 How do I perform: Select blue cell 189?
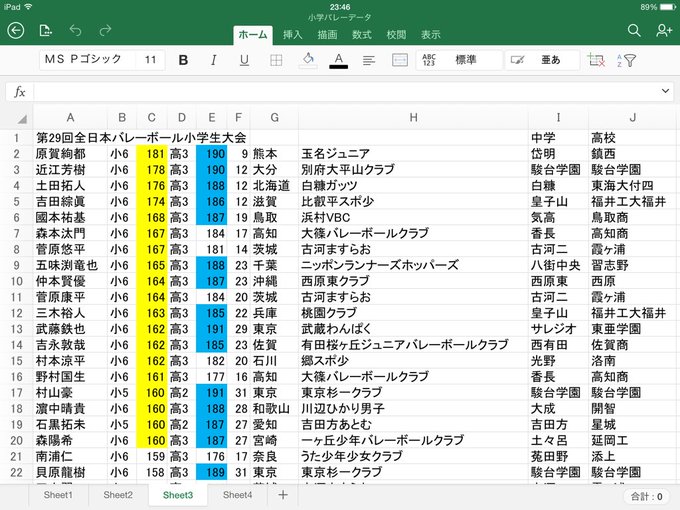tap(211, 473)
